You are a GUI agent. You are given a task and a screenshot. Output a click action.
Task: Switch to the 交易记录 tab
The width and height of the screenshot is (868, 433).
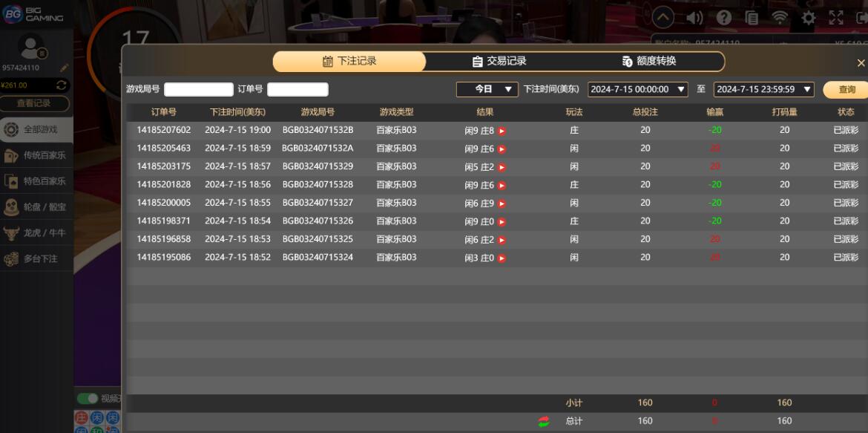[499, 62]
